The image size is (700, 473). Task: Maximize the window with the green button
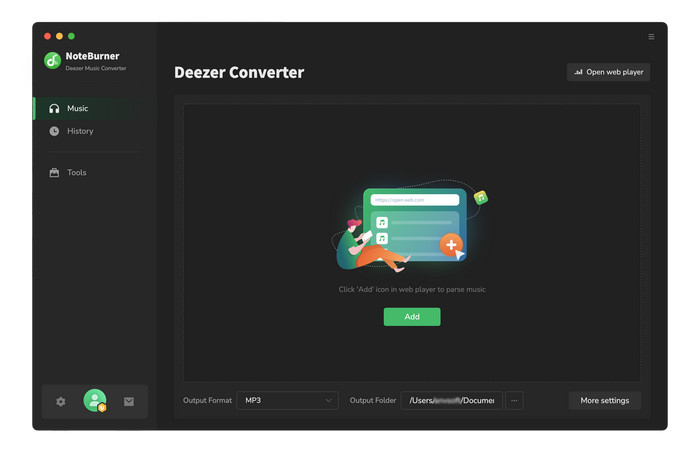coord(71,36)
